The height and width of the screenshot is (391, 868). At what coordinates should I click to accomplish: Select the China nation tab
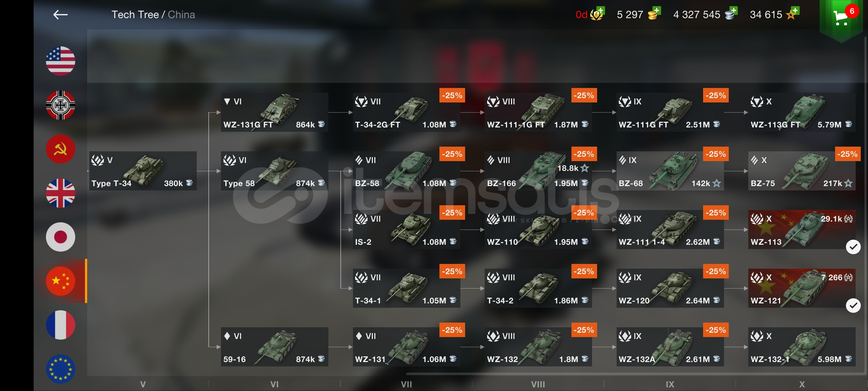click(60, 281)
